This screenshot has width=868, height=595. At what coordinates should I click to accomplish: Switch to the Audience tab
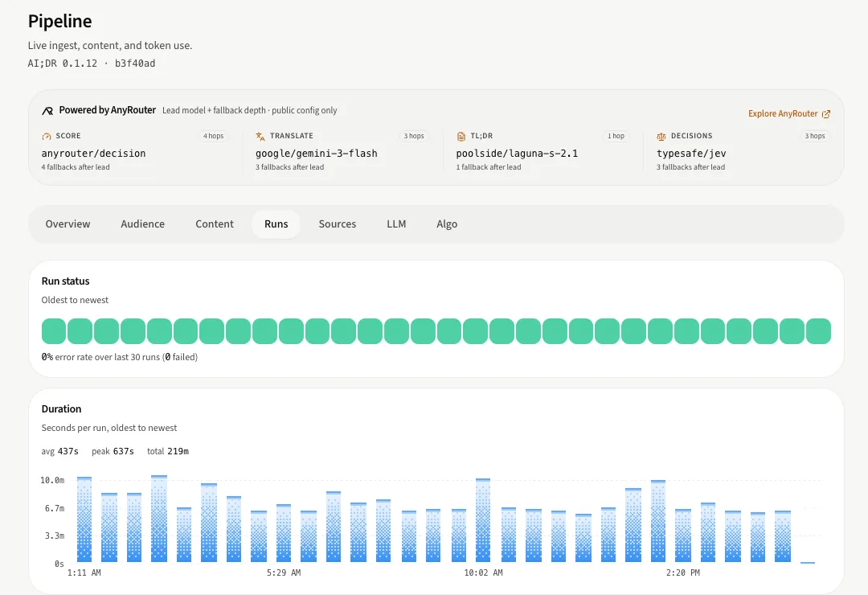point(143,224)
